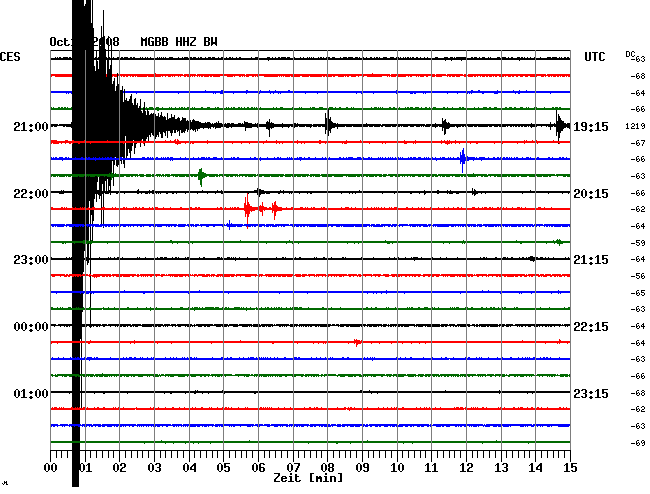This screenshot has width=650, height=494.
Task: Click the black 21:00 trace event past minute 11
Action: tap(445, 126)
